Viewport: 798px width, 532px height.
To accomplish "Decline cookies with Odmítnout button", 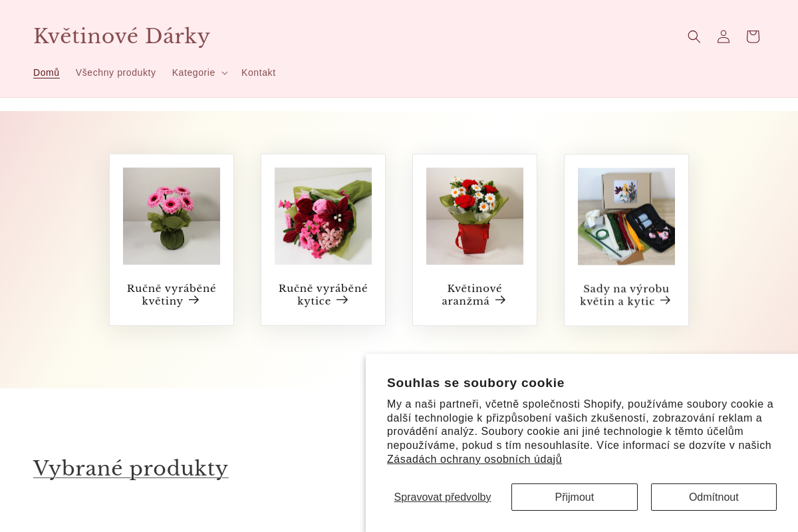I will [x=714, y=497].
